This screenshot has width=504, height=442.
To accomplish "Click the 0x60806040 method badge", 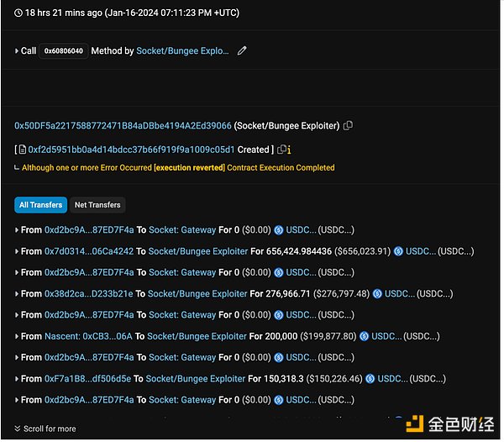I will [64, 51].
